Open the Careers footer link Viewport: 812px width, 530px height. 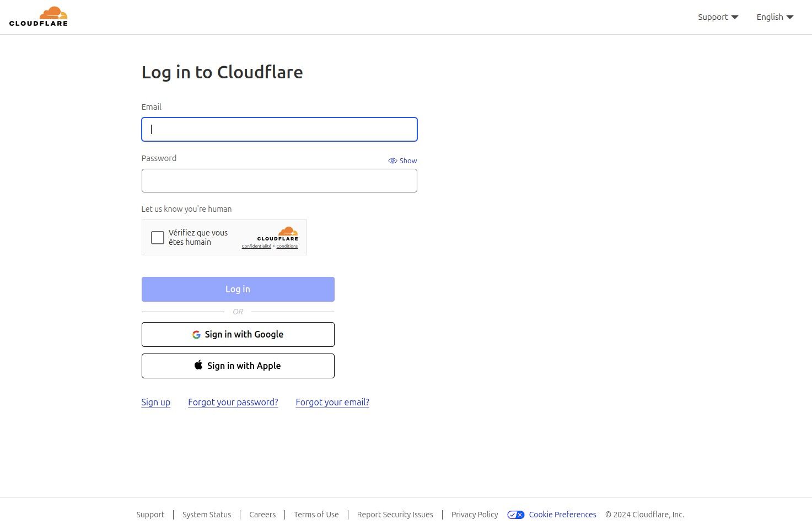click(x=262, y=515)
